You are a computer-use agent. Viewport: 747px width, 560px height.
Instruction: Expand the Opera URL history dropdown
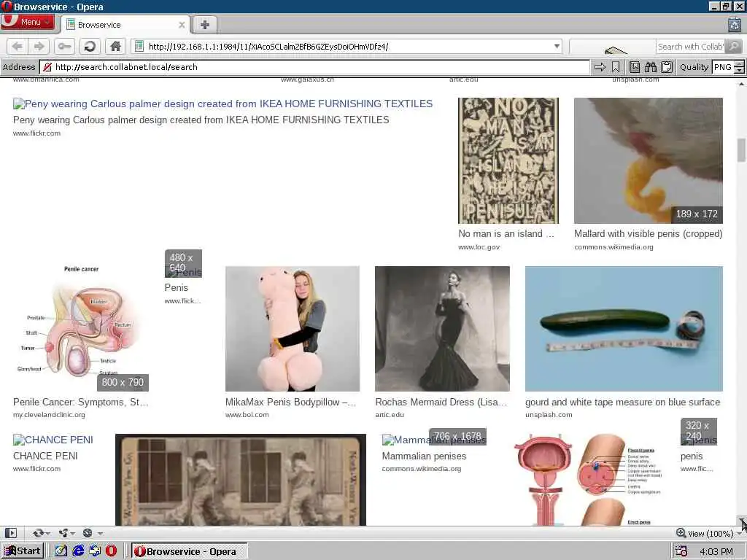[557, 46]
